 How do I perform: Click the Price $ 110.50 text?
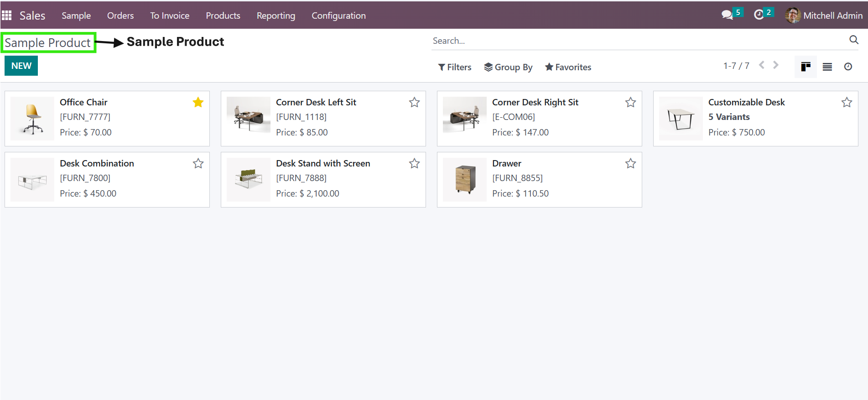[x=520, y=193]
